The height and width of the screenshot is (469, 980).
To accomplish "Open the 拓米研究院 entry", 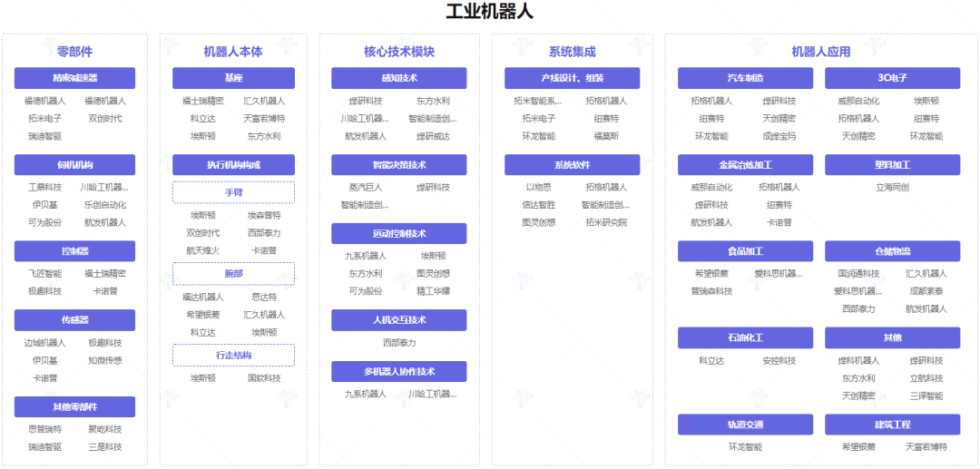I will (x=606, y=222).
